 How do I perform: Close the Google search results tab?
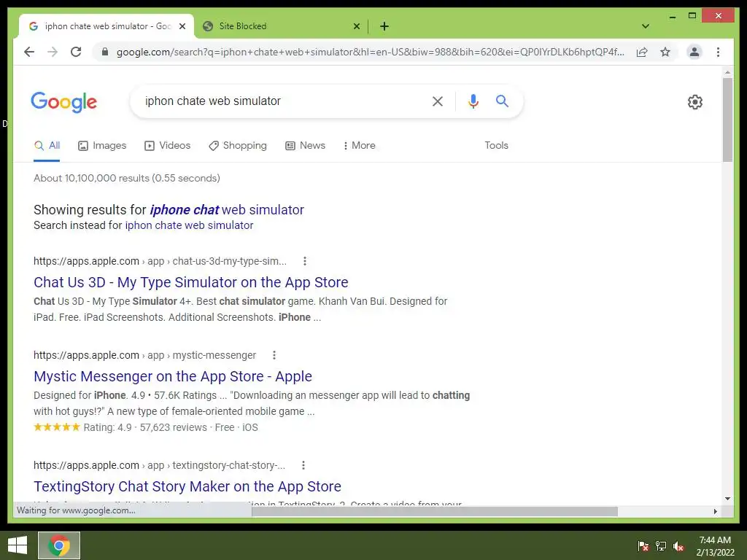coord(182,26)
